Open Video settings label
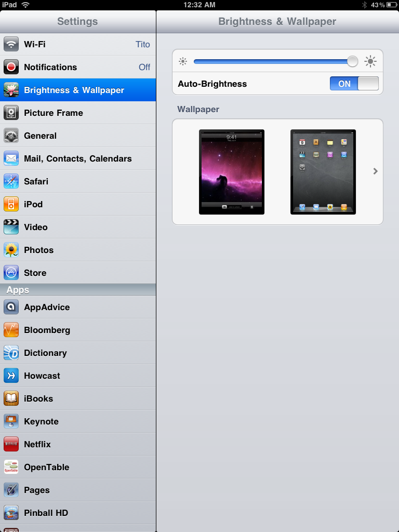This screenshot has height=532, width=399. click(36, 228)
